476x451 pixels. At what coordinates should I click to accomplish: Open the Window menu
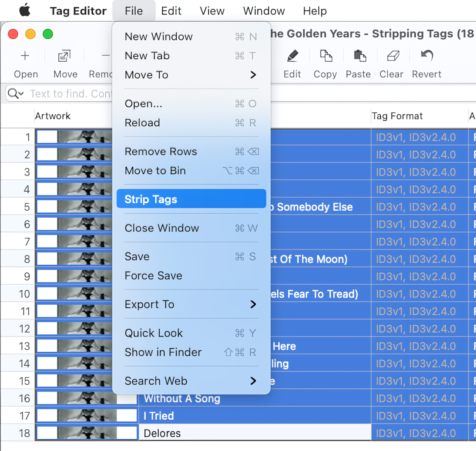[x=264, y=11]
